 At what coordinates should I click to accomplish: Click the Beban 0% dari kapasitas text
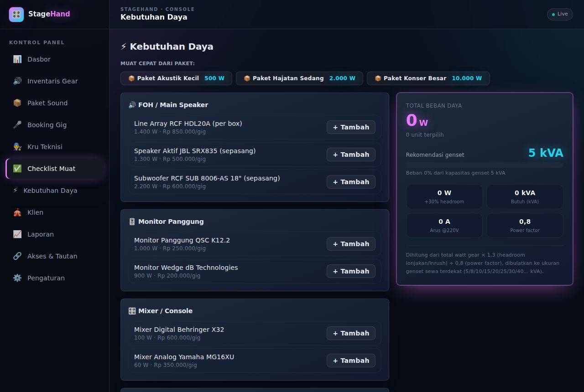tap(455, 173)
